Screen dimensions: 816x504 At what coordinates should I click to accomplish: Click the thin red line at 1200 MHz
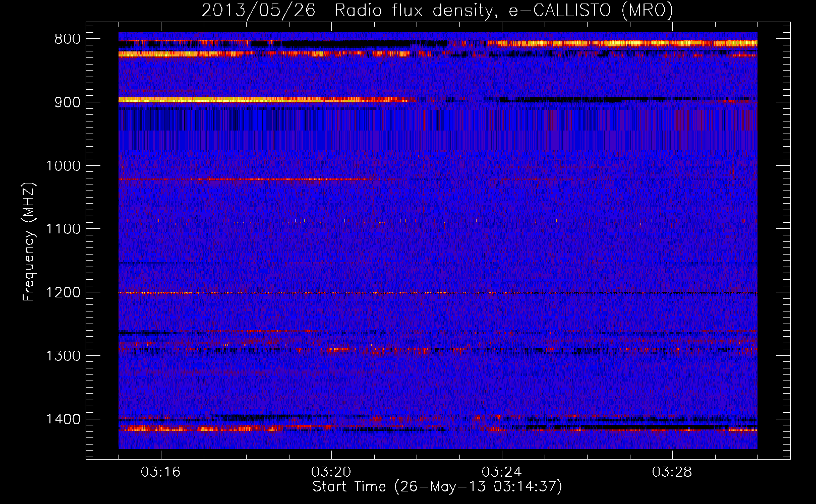click(438, 293)
